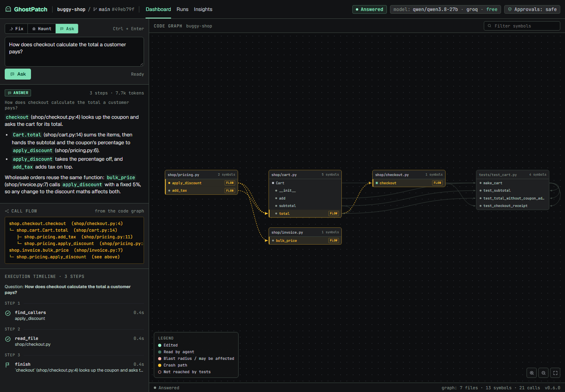Click the search icon in Filter symbols

[489, 26]
